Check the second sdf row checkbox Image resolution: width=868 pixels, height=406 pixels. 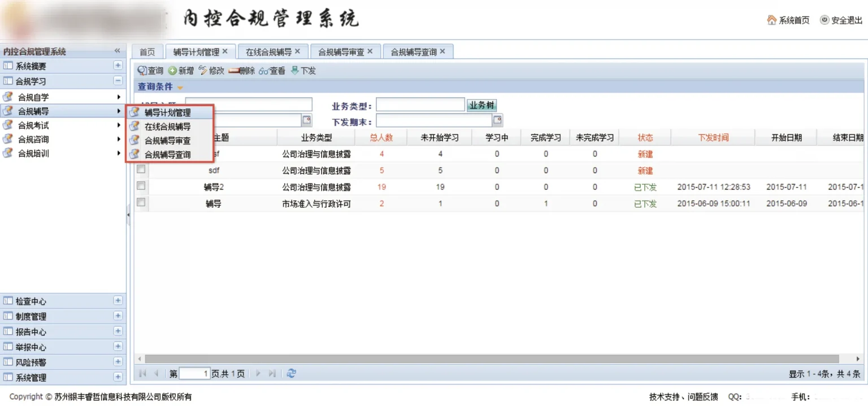pyautogui.click(x=141, y=169)
